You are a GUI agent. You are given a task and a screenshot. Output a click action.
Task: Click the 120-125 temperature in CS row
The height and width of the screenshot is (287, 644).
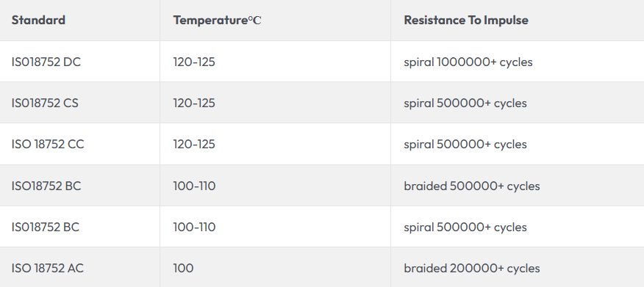click(194, 103)
